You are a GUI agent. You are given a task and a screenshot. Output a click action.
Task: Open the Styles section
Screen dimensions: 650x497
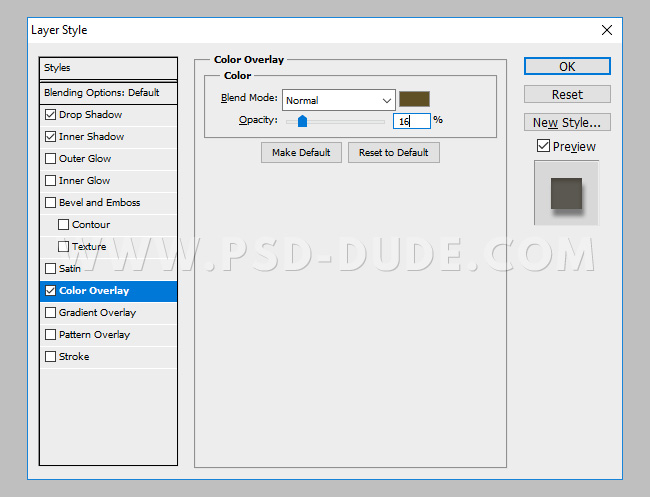coord(108,68)
